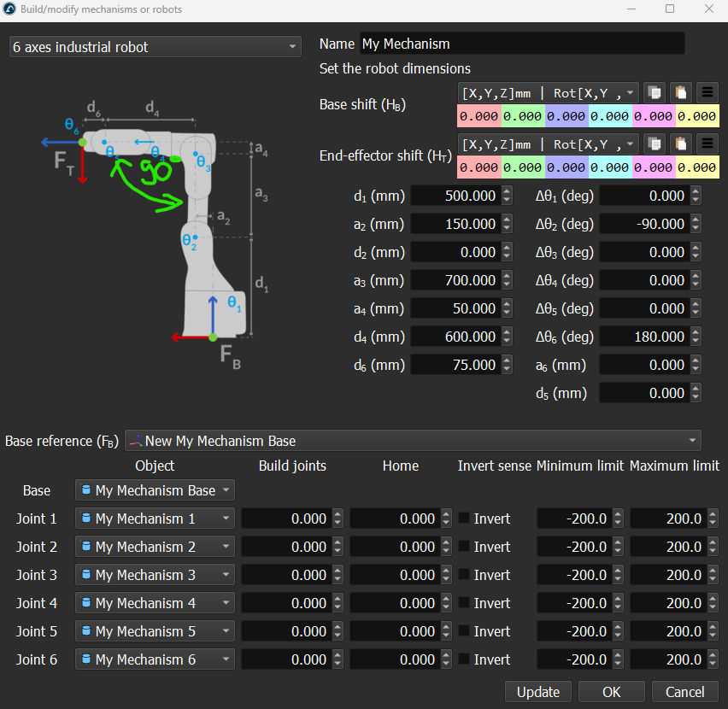
Task: Open the End-effector shift hamburger menu
Action: tap(707, 144)
